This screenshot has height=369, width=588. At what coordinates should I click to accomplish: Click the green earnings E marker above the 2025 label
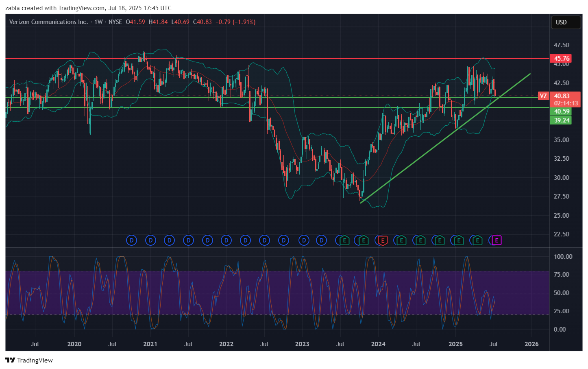pyautogui.click(x=459, y=240)
